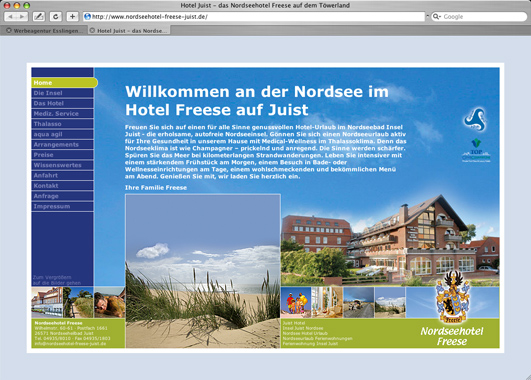531x380 pixels.
Task: Open Impressum in the sidebar
Action: pos(62,206)
